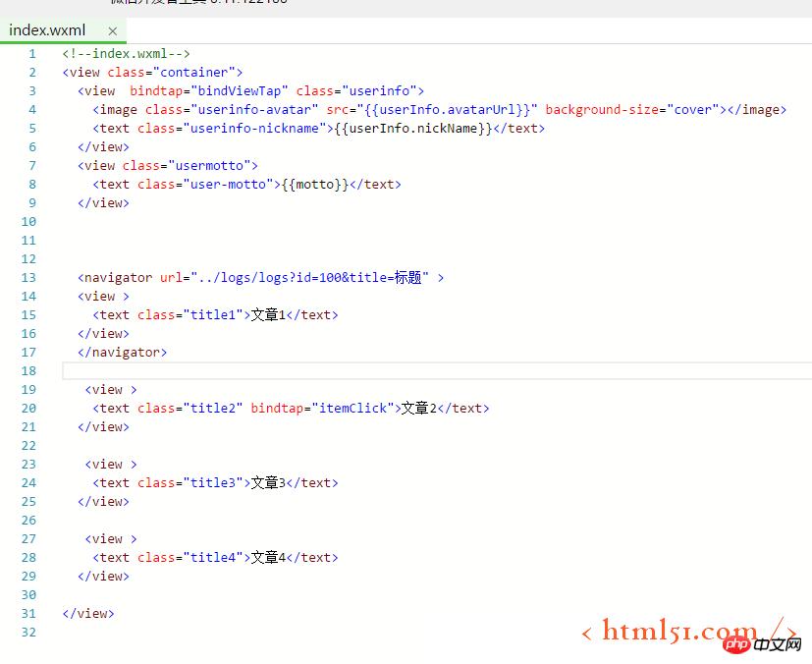Click the php中文网 logo watermark

pos(767,644)
